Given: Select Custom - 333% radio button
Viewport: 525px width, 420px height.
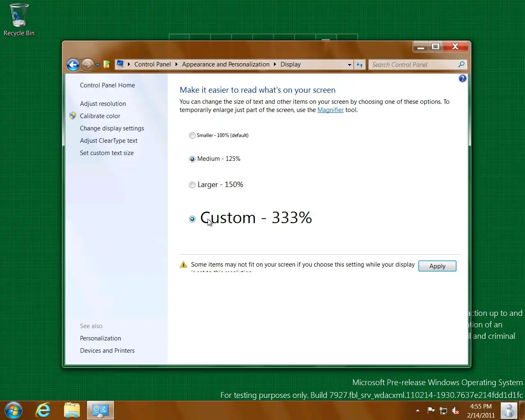Looking at the screenshot, I should [192, 219].
